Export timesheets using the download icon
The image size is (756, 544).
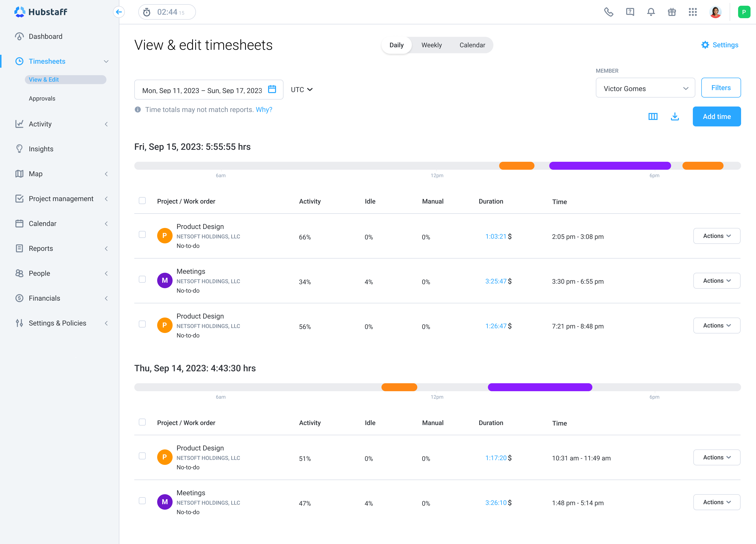[675, 116]
